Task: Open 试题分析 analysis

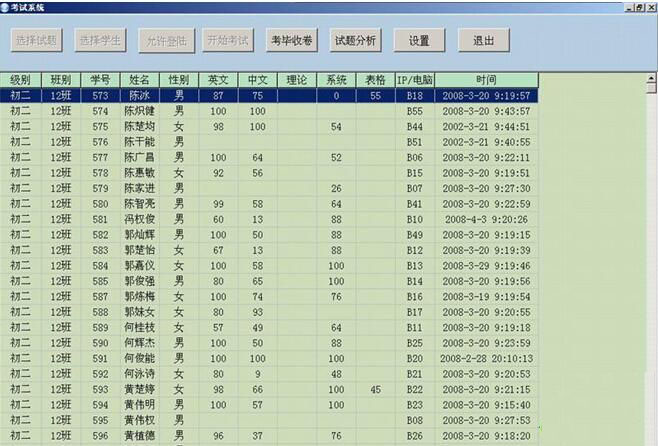Action: click(x=355, y=41)
